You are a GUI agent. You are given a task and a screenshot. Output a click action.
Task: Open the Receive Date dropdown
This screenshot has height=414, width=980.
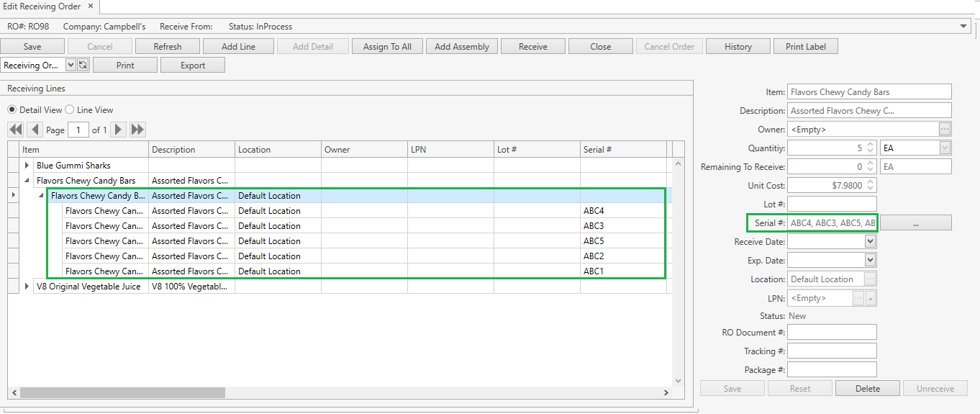(x=870, y=242)
